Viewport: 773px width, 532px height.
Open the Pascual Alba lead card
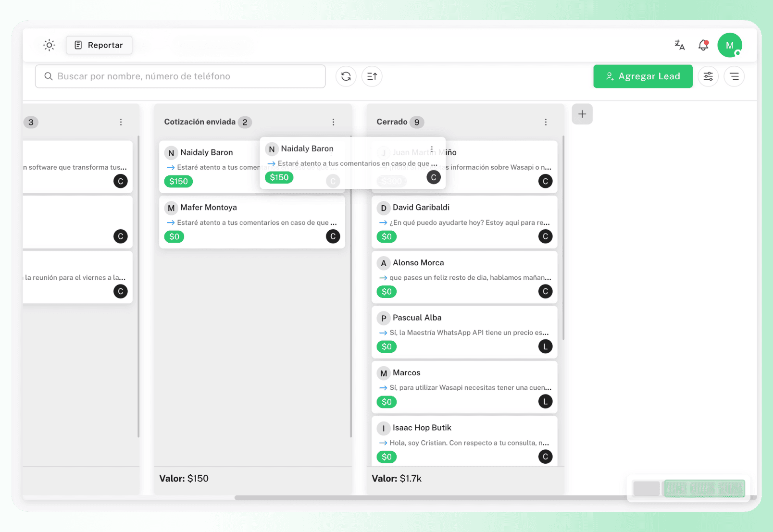pos(464,332)
